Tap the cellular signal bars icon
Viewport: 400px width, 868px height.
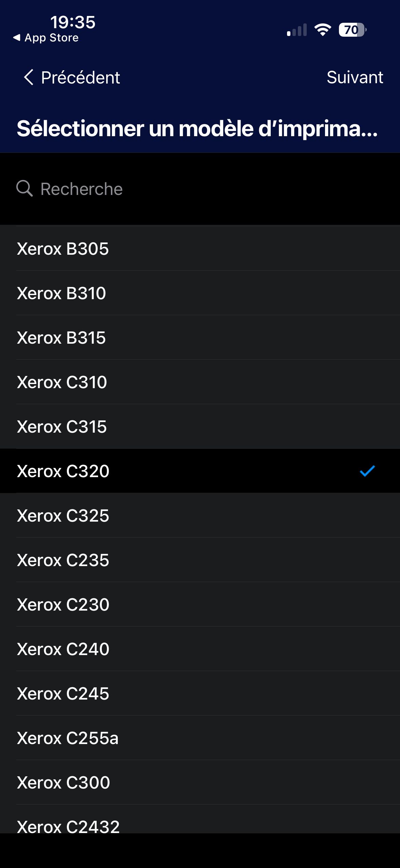pyautogui.click(x=297, y=30)
